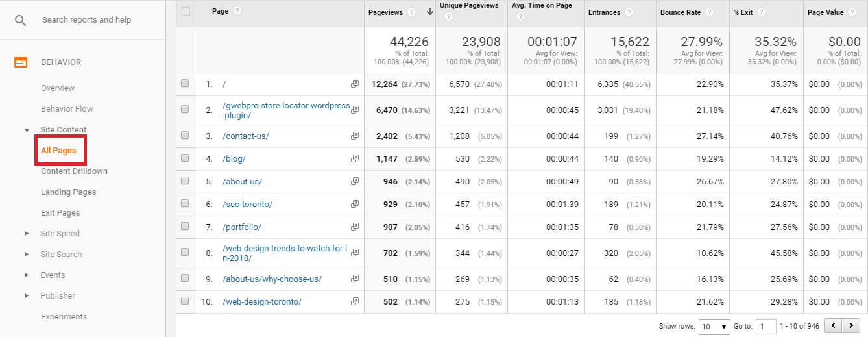
Task: Toggle the select-all checkbox in header
Action: [186, 11]
